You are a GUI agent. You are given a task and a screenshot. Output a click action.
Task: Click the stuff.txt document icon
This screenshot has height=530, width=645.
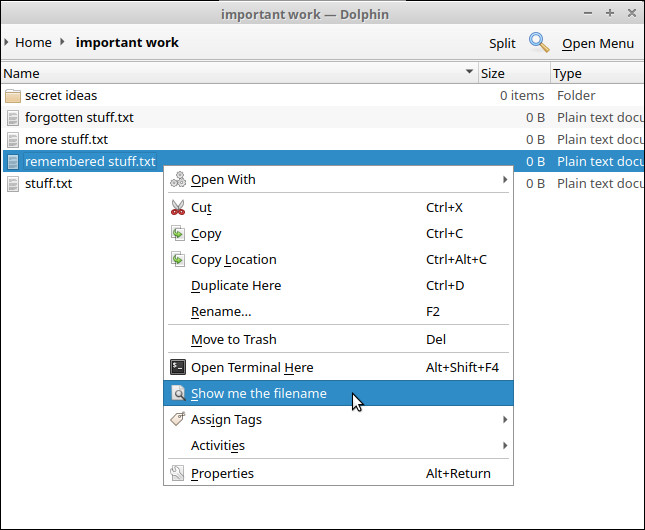pos(13,184)
